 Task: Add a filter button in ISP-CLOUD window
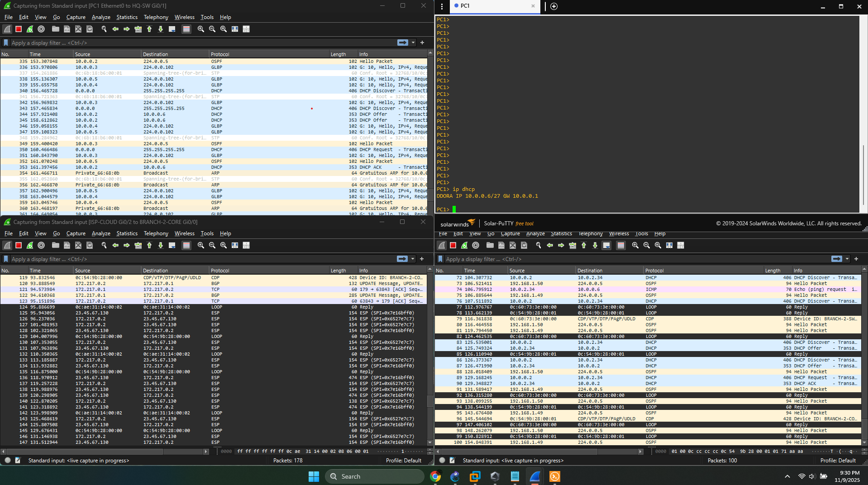click(422, 259)
